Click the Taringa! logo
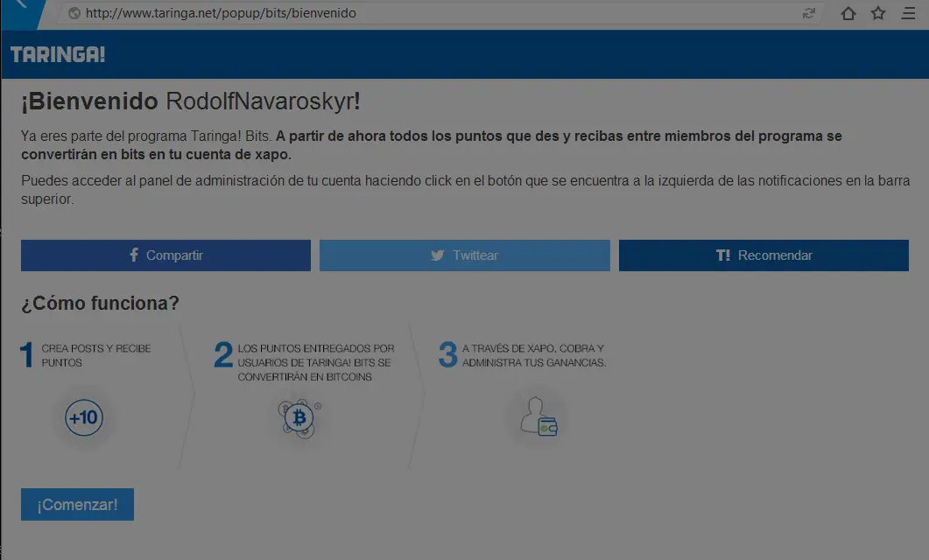 [x=58, y=54]
